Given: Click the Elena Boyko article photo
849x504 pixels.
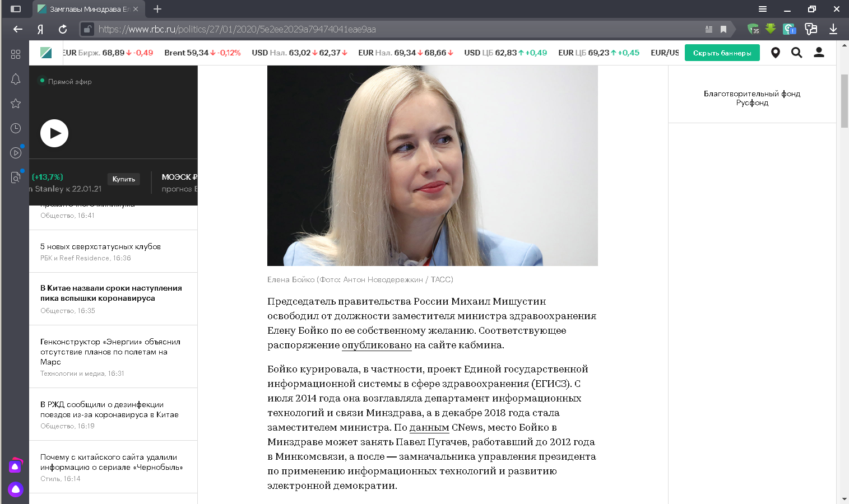Looking at the screenshot, I should tap(432, 166).
